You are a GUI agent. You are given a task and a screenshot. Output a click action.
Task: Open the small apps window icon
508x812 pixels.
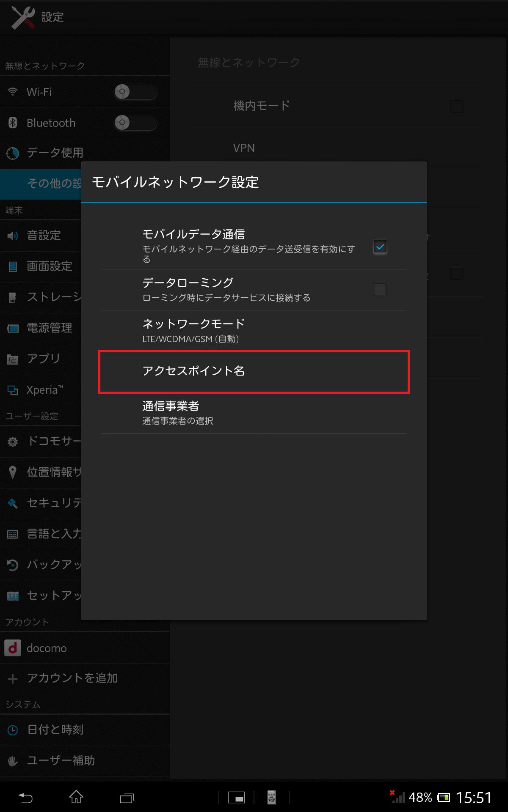(x=236, y=798)
